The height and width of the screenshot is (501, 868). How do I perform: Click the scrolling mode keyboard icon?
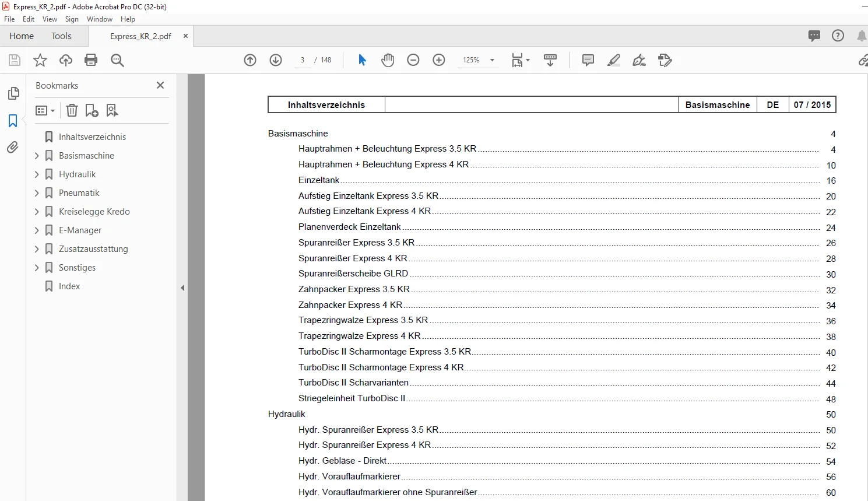point(550,60)
